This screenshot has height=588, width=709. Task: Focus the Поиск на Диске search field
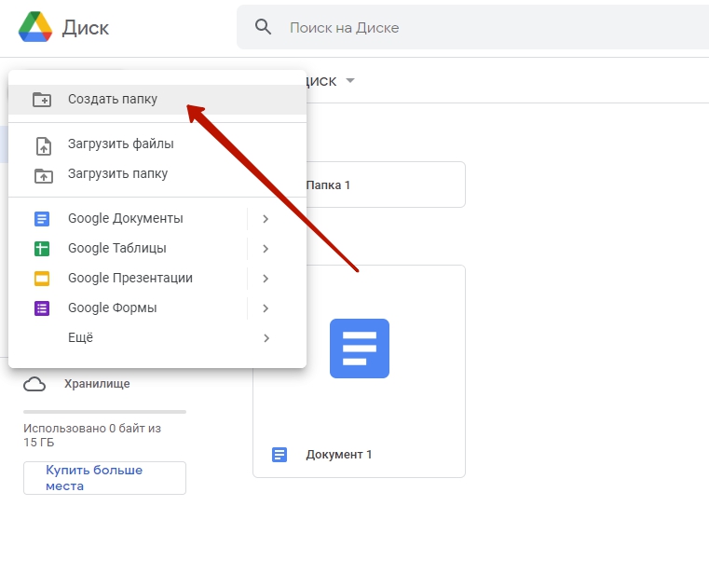pos(472,27)
